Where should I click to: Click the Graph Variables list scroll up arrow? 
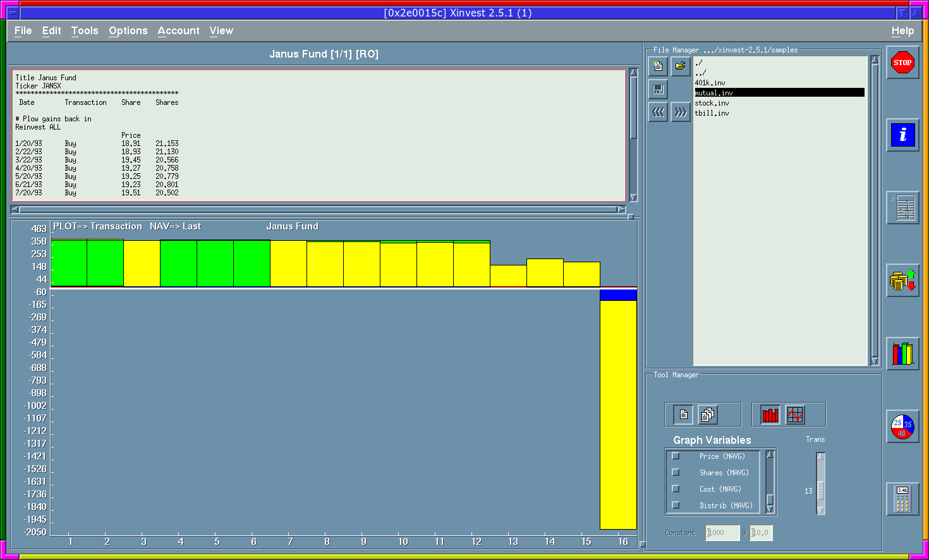coord(770,455)
